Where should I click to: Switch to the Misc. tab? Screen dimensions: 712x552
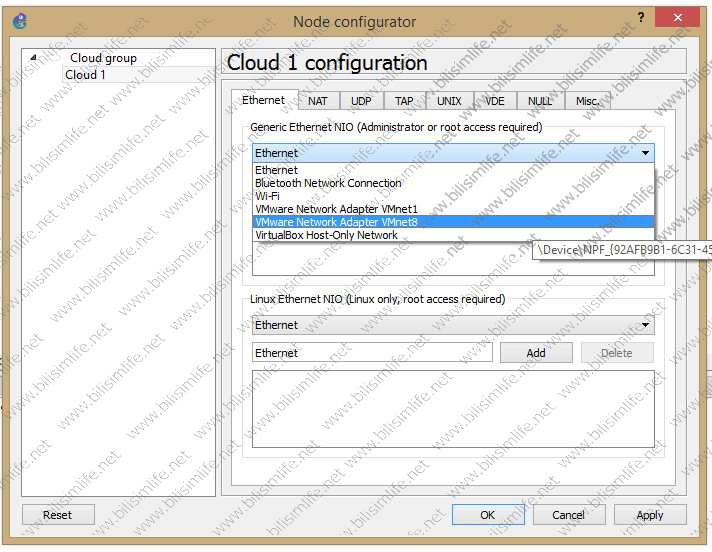(587, 101)
